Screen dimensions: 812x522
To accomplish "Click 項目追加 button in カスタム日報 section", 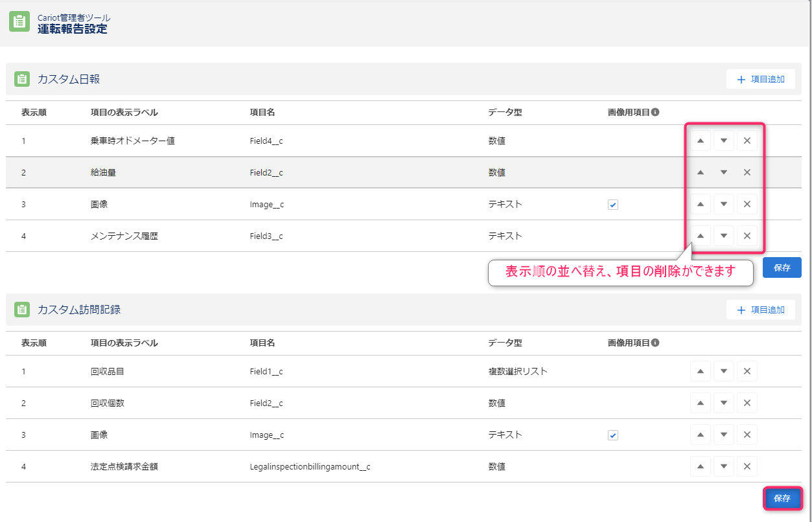I will point(760,80).
